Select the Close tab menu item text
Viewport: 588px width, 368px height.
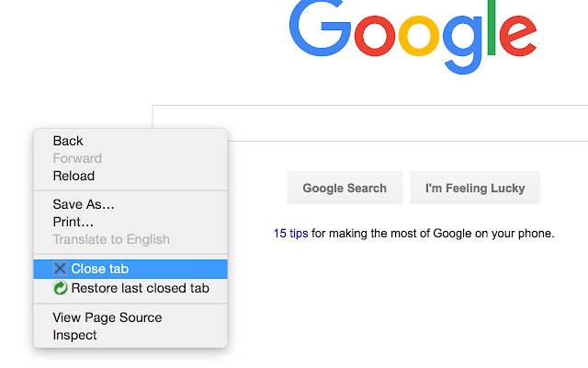pos(99,269)
